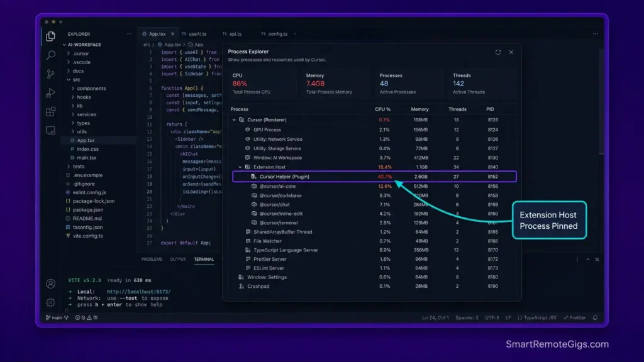Open the Accounts icon in activity bar

[50, 283]
